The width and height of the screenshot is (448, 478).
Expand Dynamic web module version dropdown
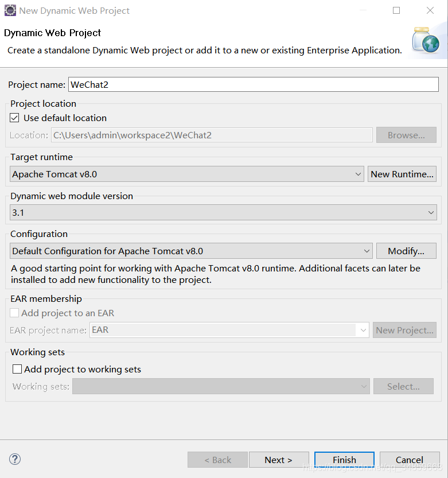[x=223, y=212]
